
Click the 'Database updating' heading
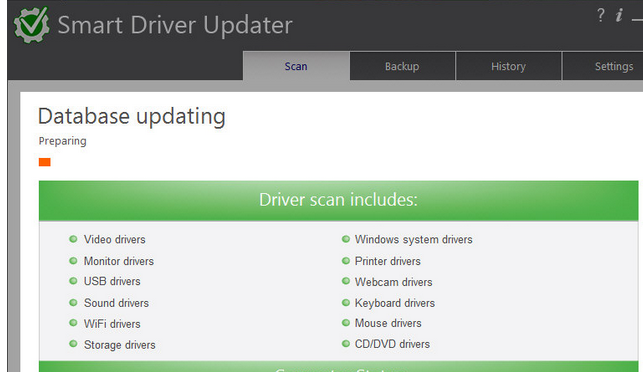click(x=132, y=116)
